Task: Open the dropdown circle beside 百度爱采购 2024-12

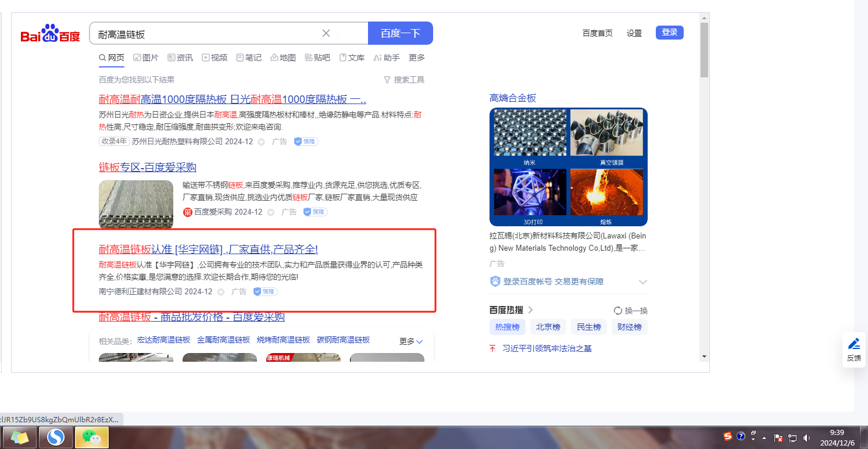Action: pos(270,212)
